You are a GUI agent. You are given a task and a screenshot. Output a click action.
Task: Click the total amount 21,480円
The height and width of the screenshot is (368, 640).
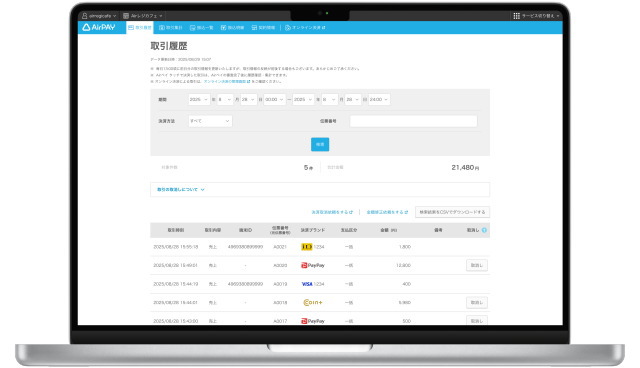465,168
